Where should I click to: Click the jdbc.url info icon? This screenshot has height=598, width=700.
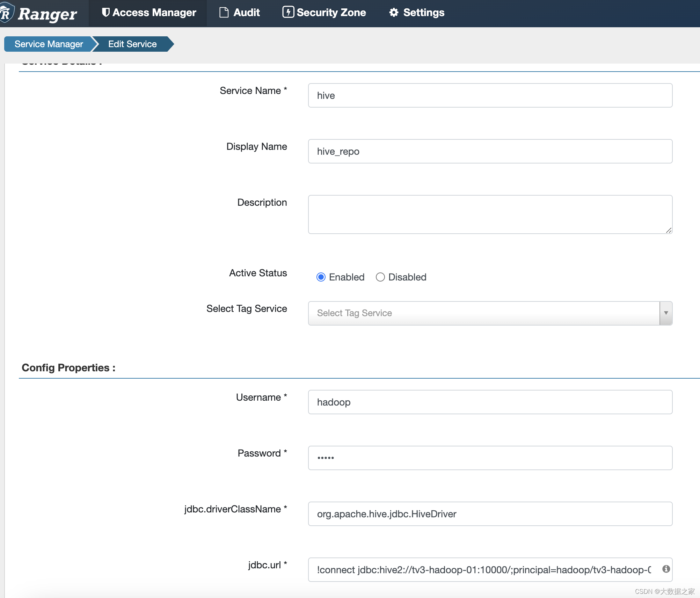click(x=666, y=569)
